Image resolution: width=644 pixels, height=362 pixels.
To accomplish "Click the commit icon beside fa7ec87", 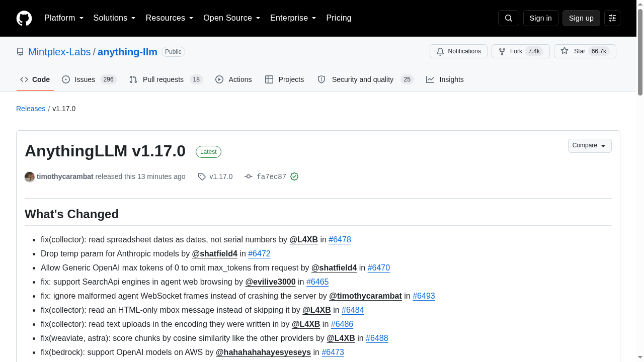I will tap(249, 176).
